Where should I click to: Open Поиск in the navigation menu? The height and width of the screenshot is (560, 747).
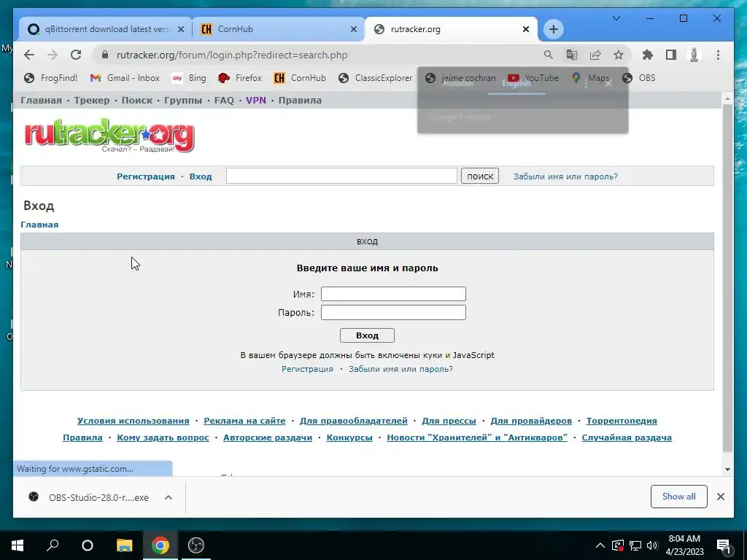coord(136,101)
